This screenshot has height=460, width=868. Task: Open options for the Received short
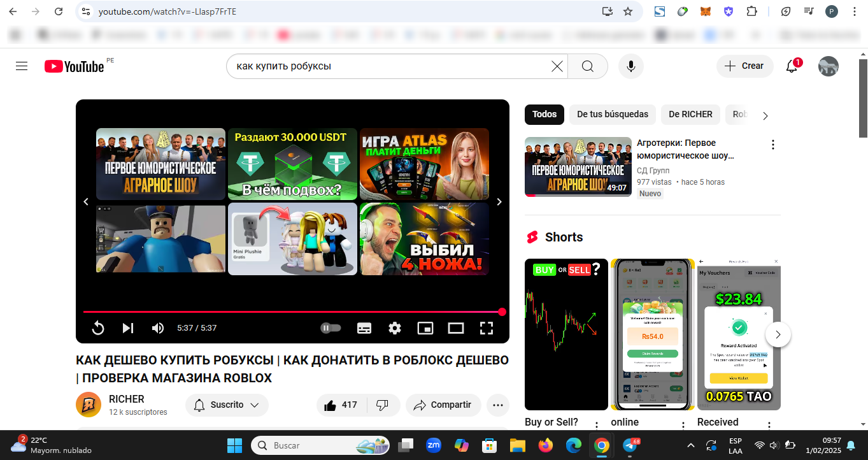[769, 426]
